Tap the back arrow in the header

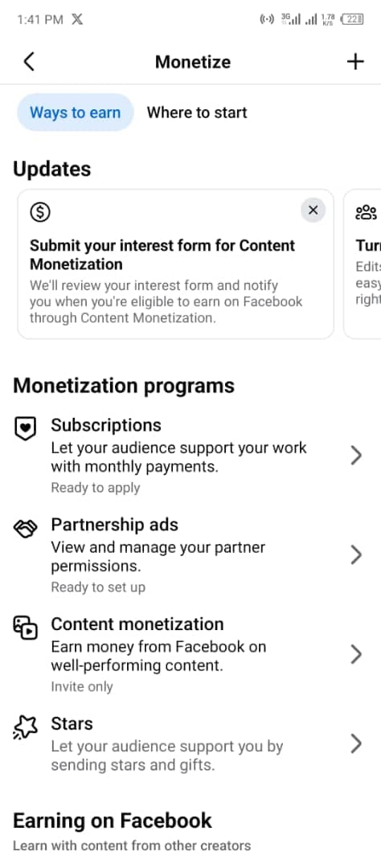pyautogui.click(x=30, y=61)
